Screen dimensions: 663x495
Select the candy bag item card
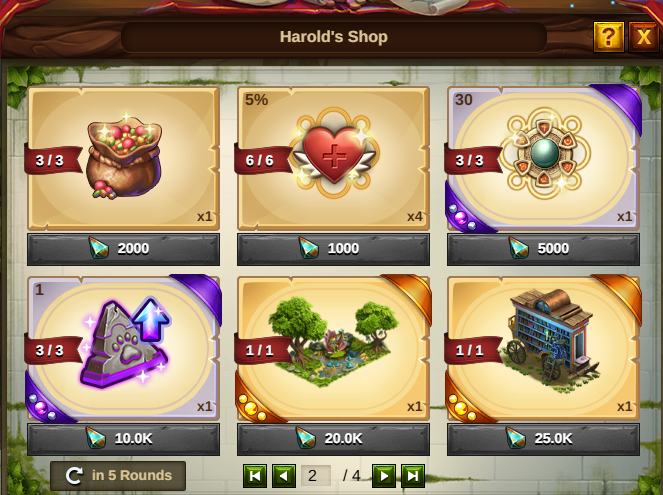[123, 159]
